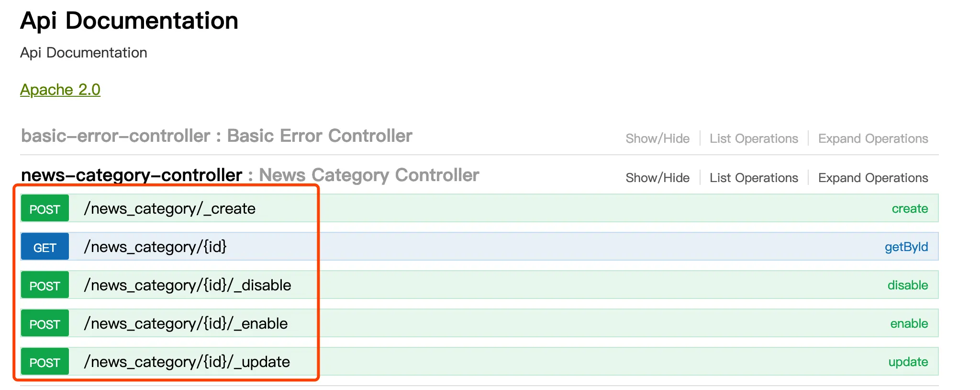Click the 'getById' operation summary

tap(906, 247)
